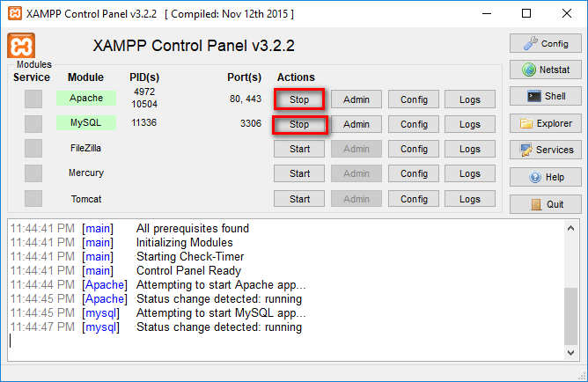Maximize the XAMPP Control Panel window

(x=526, y=14)
